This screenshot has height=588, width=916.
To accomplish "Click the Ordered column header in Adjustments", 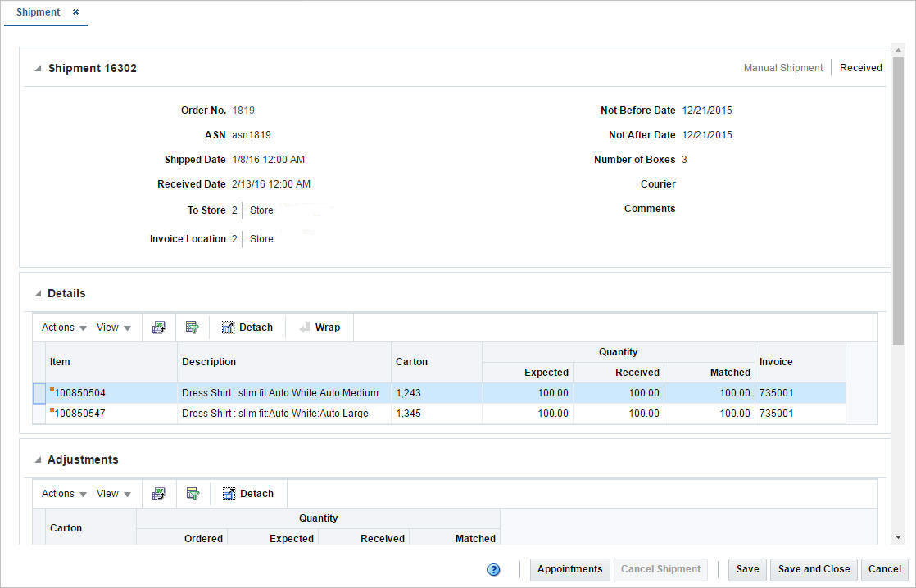I will (182, 538).
